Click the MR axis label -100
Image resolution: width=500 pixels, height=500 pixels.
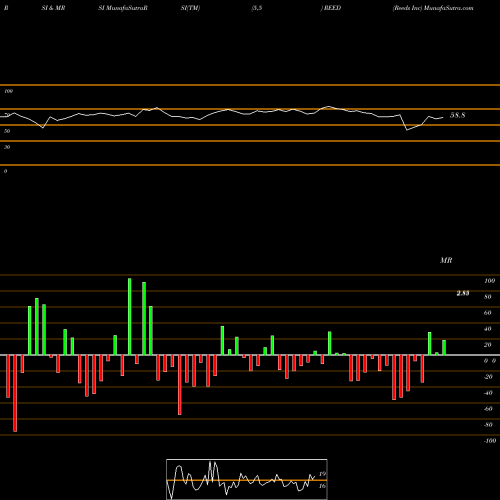pyautogui.click(x=490, y=441)
